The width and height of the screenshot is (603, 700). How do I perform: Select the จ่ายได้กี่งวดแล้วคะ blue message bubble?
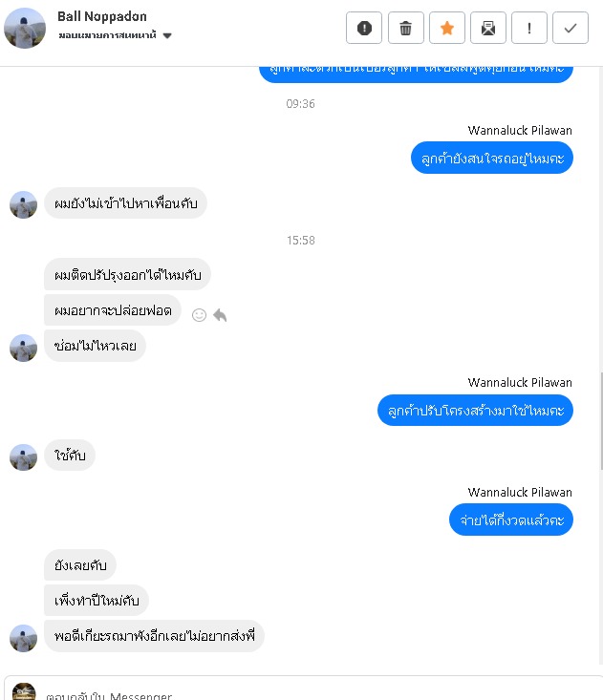pos(511,520)
